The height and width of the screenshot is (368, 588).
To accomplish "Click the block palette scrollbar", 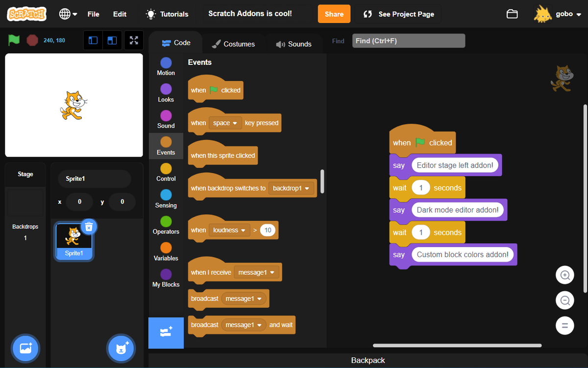I will click(322, 181).
